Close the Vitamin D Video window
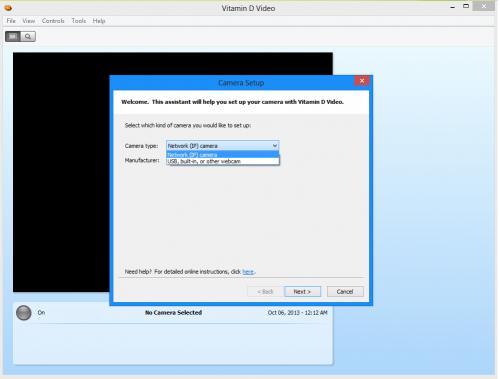 tap(484, 6)
